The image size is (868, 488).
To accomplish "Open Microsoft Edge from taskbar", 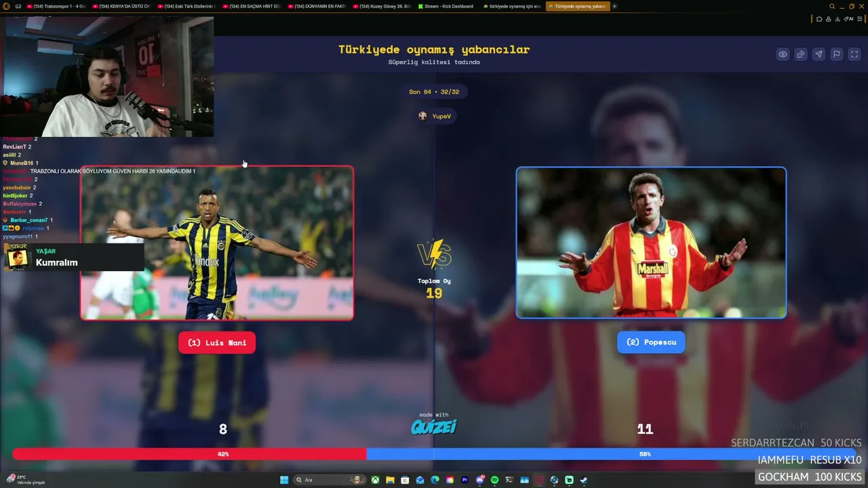I will click(435, 480).
